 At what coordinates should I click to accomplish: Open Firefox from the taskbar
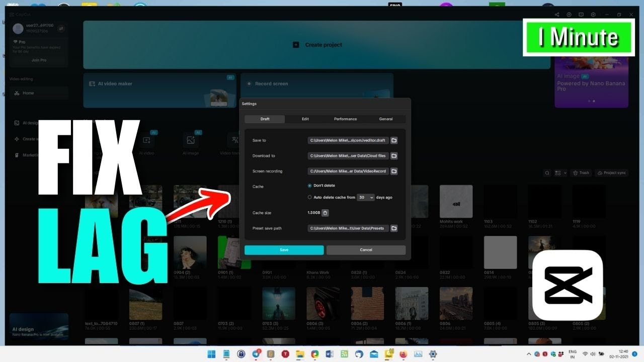coord(404,354)
